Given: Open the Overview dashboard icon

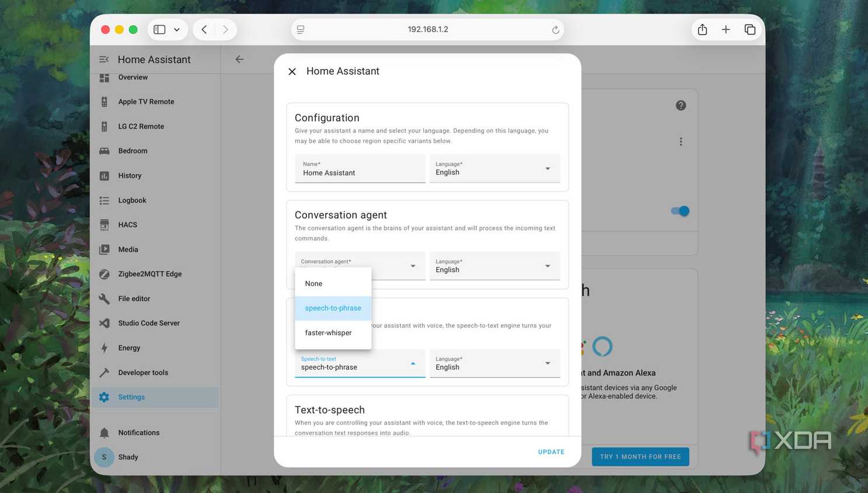Looking at the screenshot, I should pos(104,78).
